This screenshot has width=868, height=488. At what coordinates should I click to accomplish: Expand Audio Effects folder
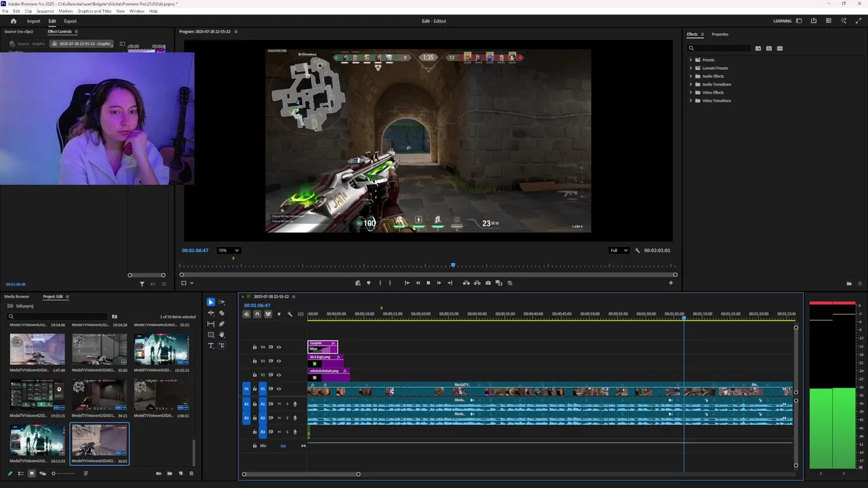pyautogui.click(x=691, y=76)
